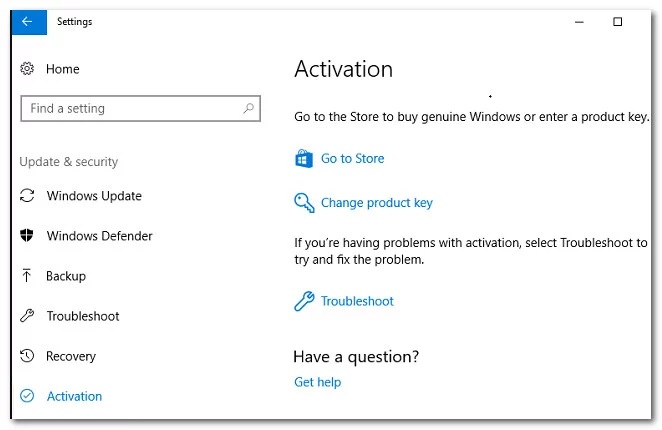Click the back arrow button
Viewport: 662px width, 430px height.
tap(29, 22)
